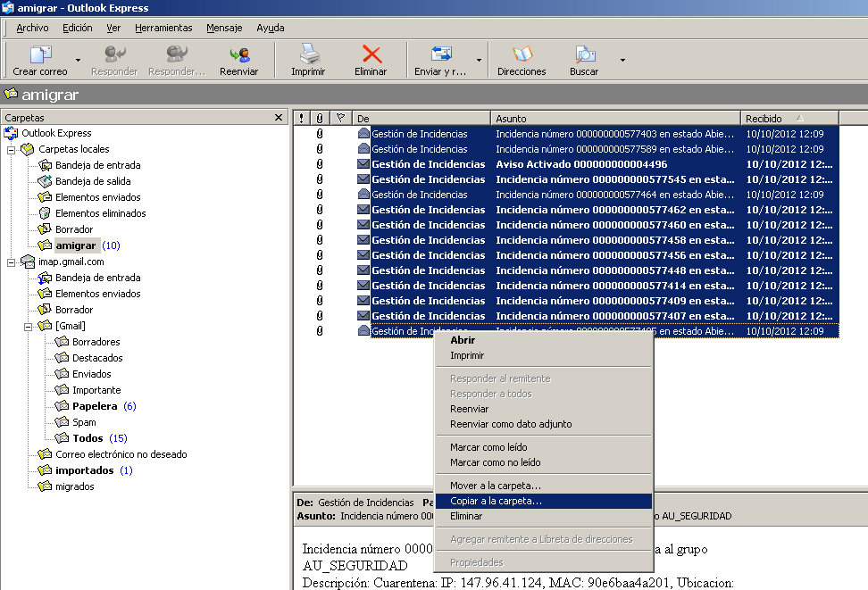The height and width of the screenshot is (590, 868).
Task: Open Bandeja de salida folder
Action: pyautogui.click(x=93, y=181)
